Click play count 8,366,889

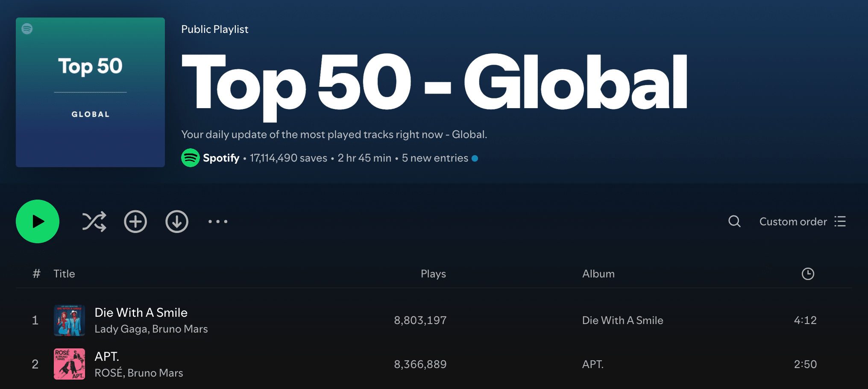pyautogui.click(x=420, y=364)
